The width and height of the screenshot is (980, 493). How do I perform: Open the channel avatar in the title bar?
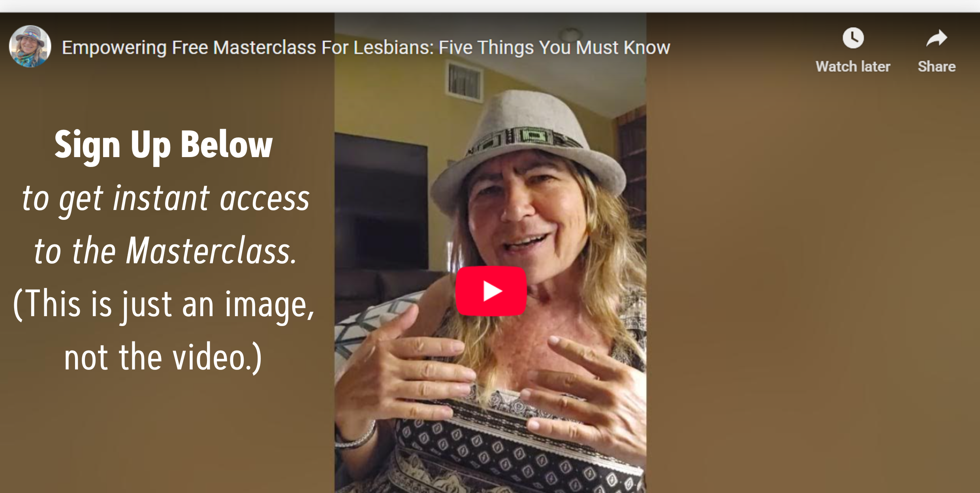tap(30, 47)
